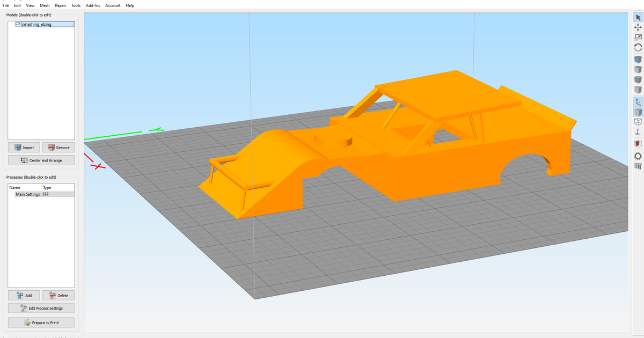Select the Main Settings process row
644x338 pixels.
pos(28,194)
